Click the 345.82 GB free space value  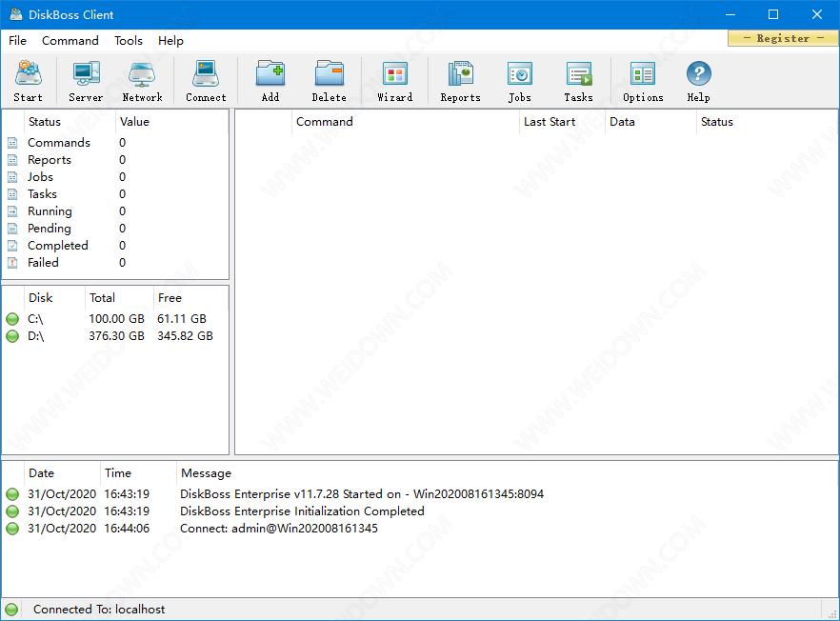186,336
